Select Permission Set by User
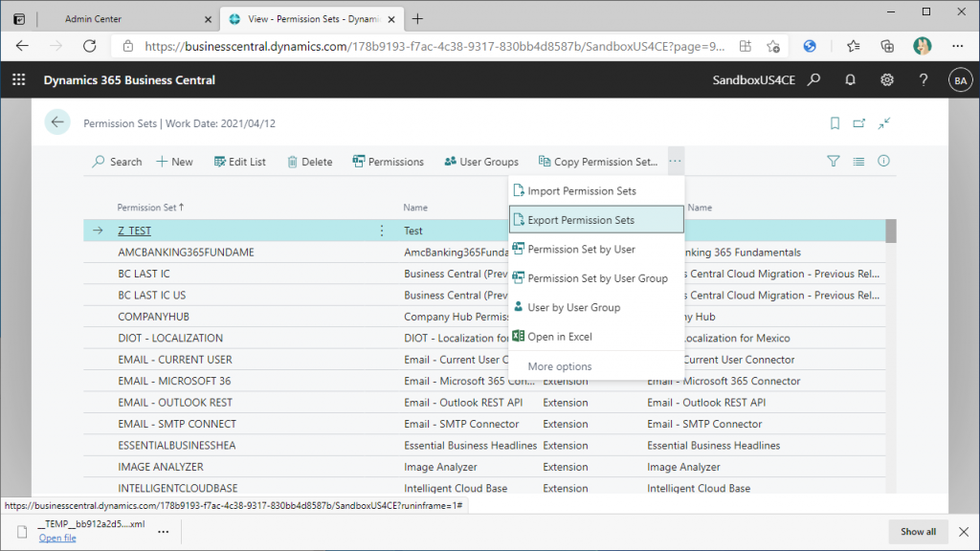This screenshot has width=980, height=551. 596,250
